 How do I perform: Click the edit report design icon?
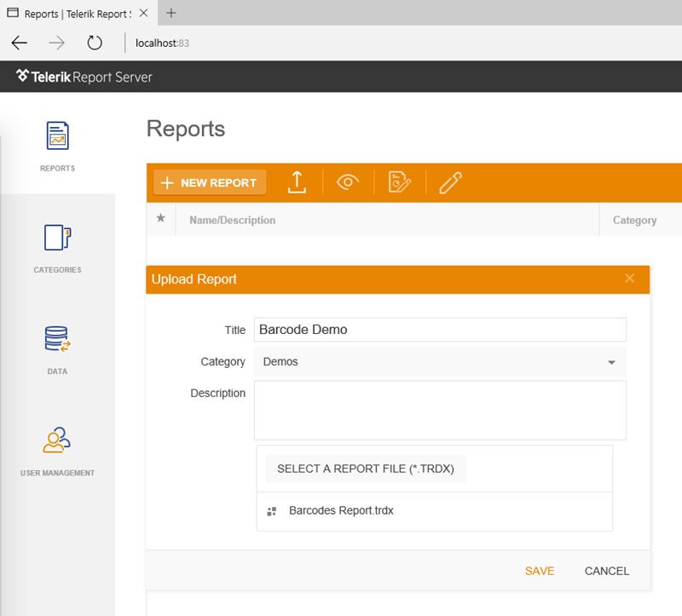point(399,182)
